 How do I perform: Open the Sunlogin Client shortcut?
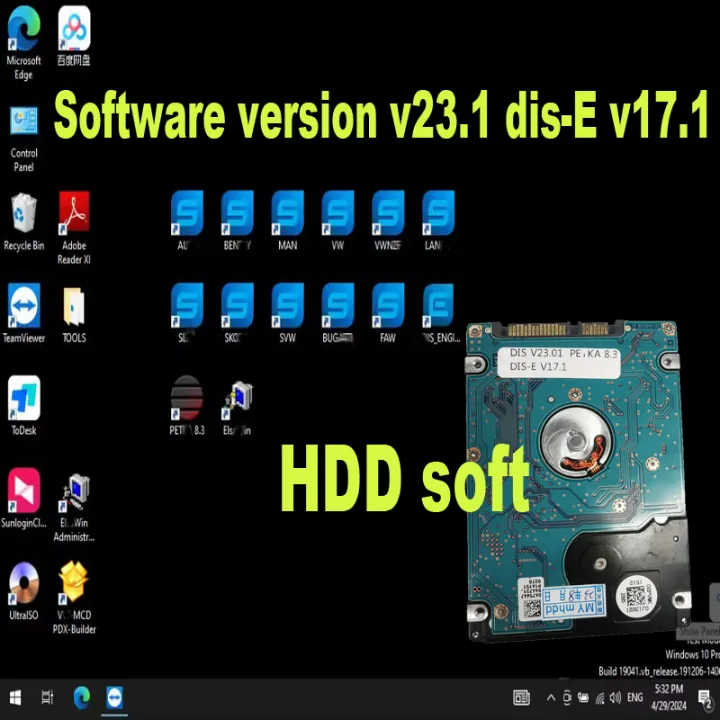(23, 498)
